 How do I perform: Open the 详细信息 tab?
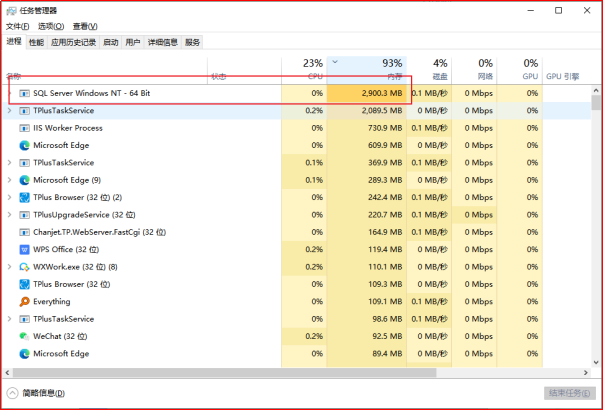[x=162, y=42]
